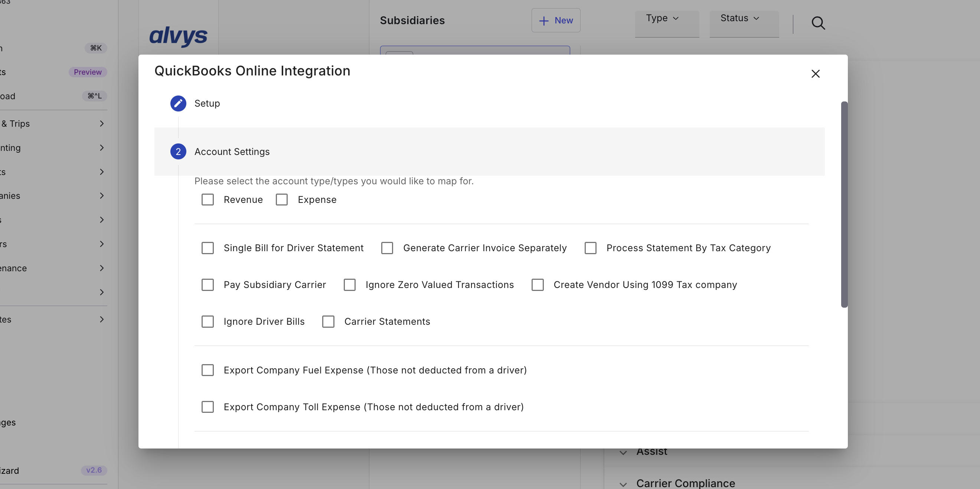Enable Ignore Zero Valued Transactions
980x489 pixels.
point(349,285)
